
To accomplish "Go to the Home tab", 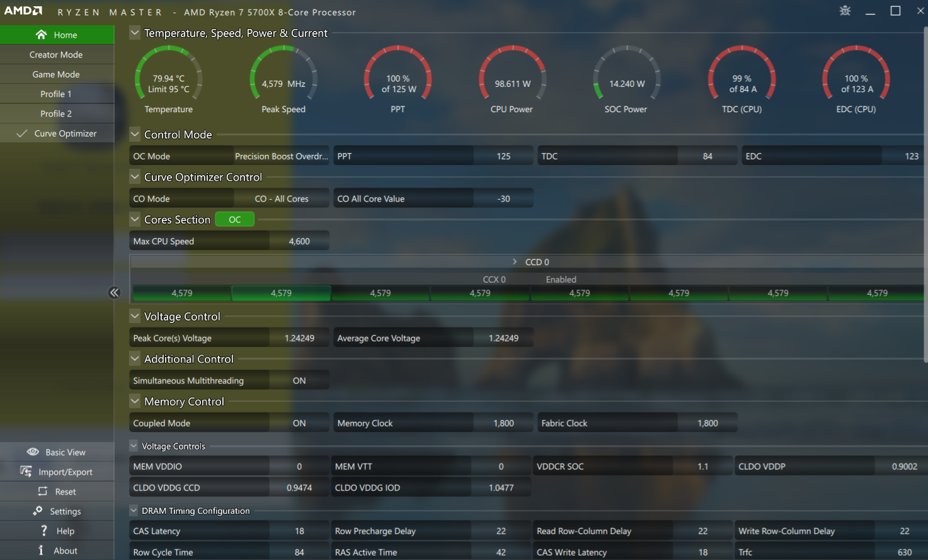I will 57,35.
